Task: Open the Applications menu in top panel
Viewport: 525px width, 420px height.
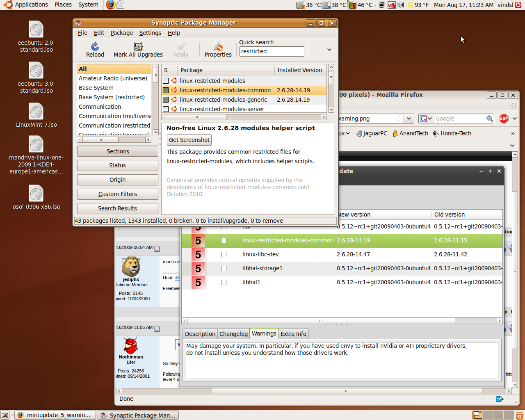Action: click(x=32, y=5)
